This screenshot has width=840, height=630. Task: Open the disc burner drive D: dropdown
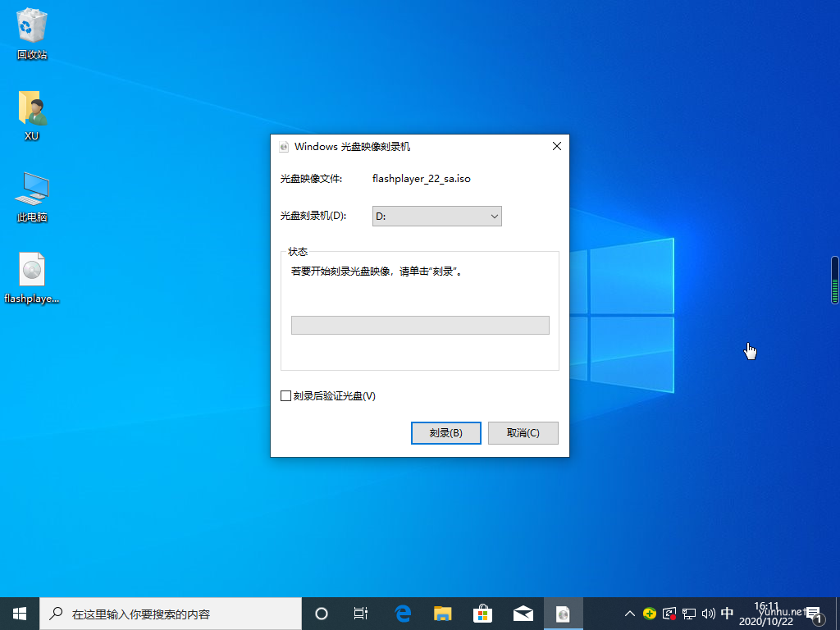437,217
